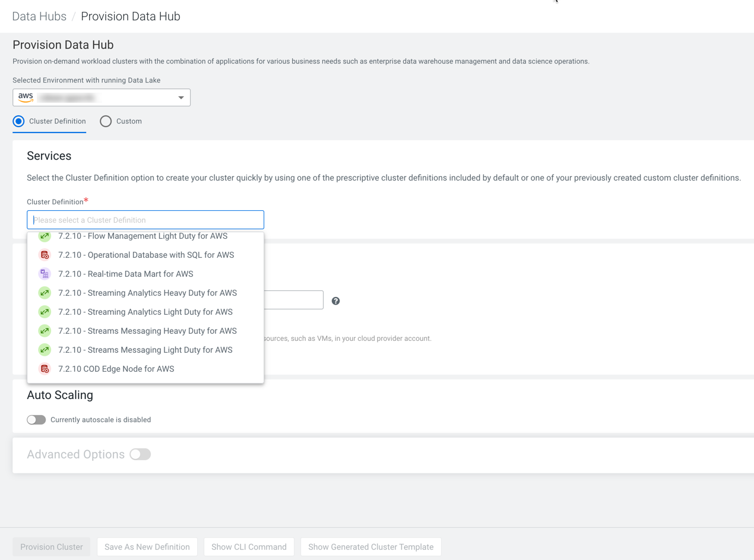This screenshot has width=754, height=560.
Task: Click the COD Edge Node database icon
Action: (45, 369)
